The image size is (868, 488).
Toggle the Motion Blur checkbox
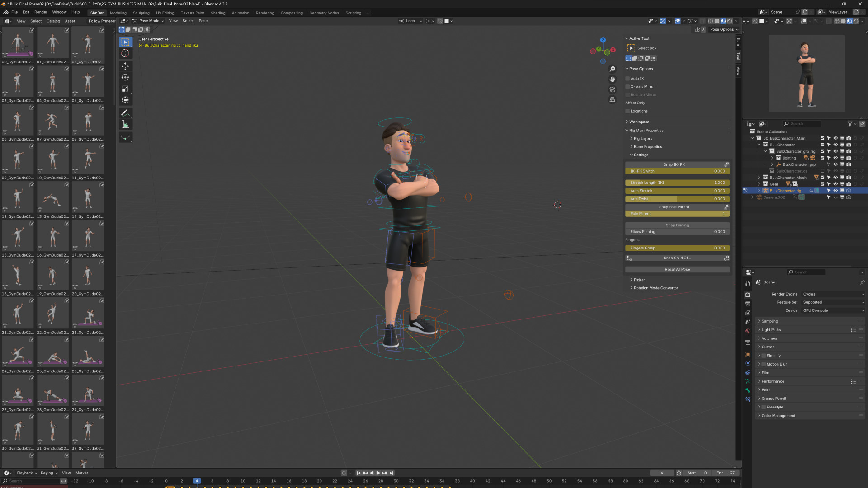point(764,364)
